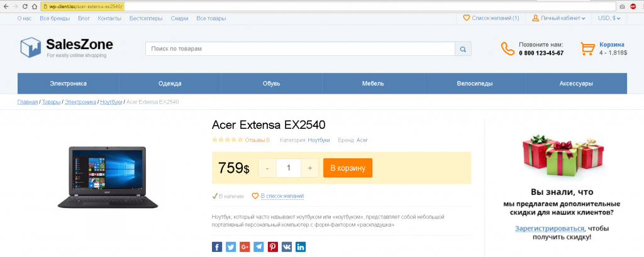Viewport: 644px width, 257px height.
Task: Open the Отзывы 0 reviews link
Action: pos(257,140)
